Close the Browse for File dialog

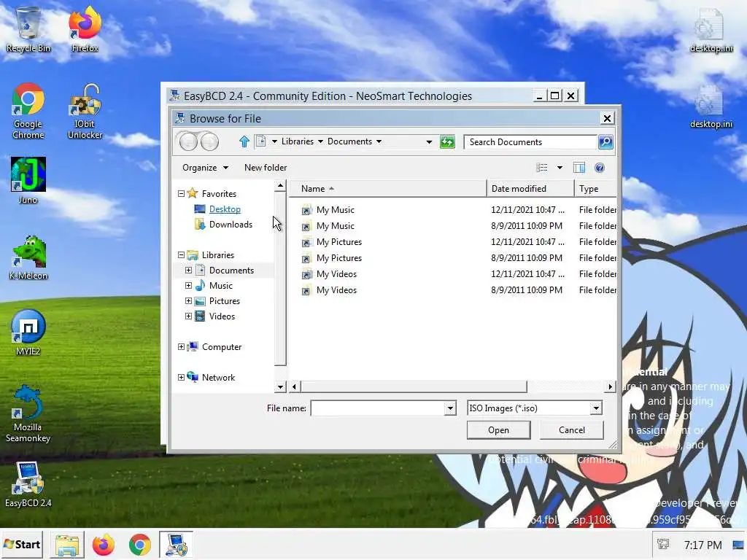point(607,118)
